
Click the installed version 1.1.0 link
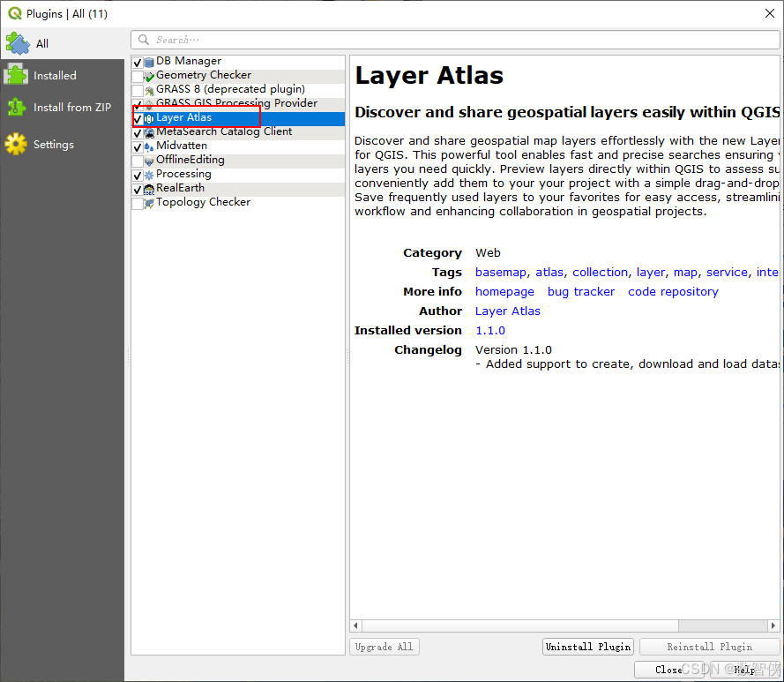[x=490, y=331]
